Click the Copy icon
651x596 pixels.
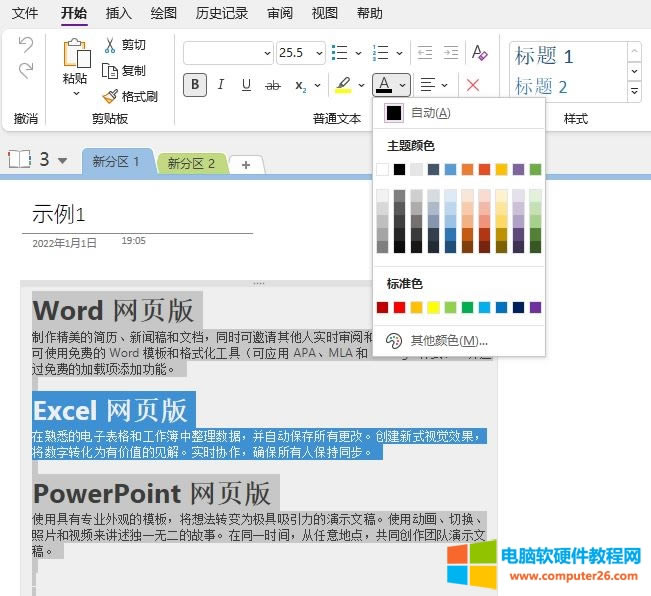pyautogui.click(x=110, y=71)
